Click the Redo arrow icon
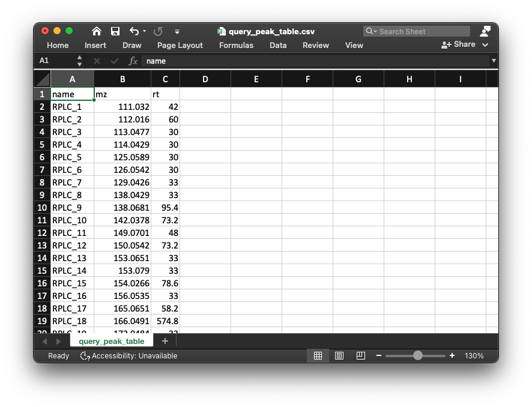Viewport: 532px width, 407px height. tap(158, 31)
